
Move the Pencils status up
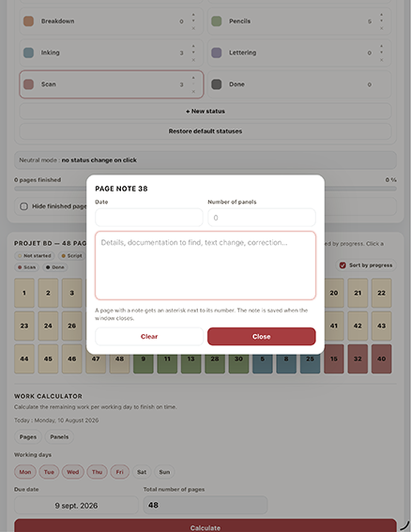point(382,15)
